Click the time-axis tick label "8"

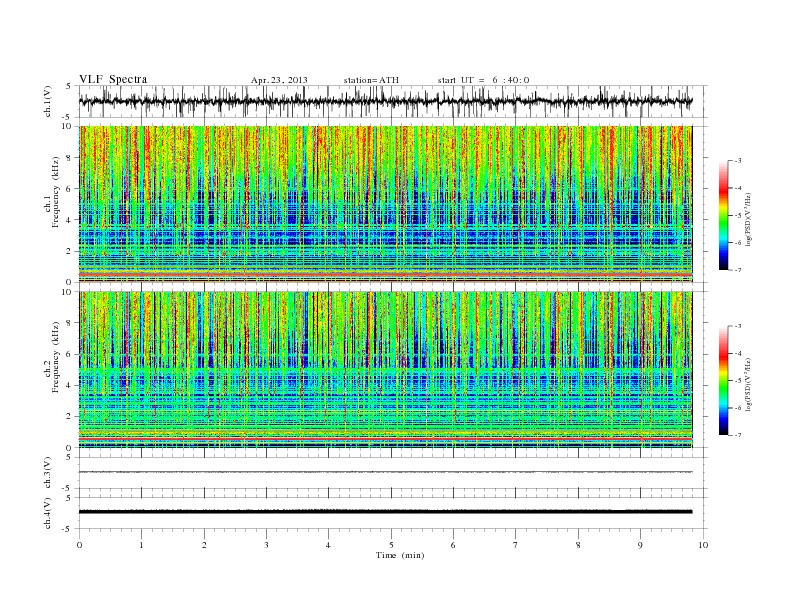point(578,545)
